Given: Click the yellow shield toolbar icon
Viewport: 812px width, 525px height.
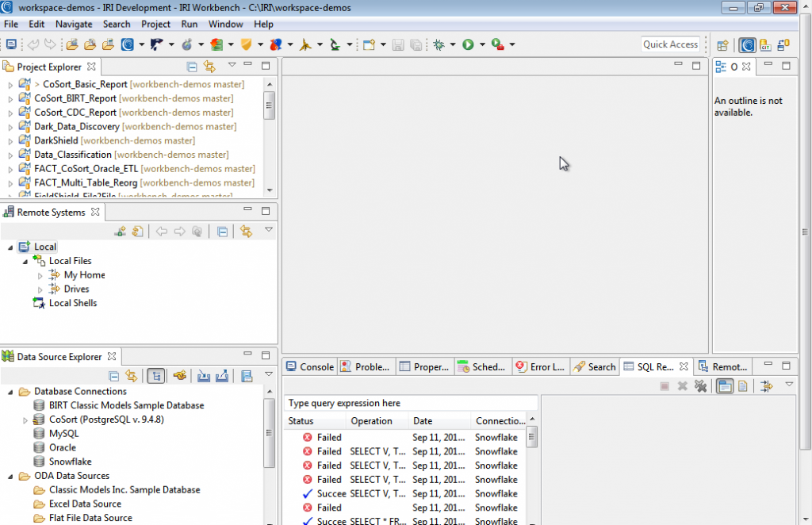Looking at the screenshot, I should click(246, 44).
